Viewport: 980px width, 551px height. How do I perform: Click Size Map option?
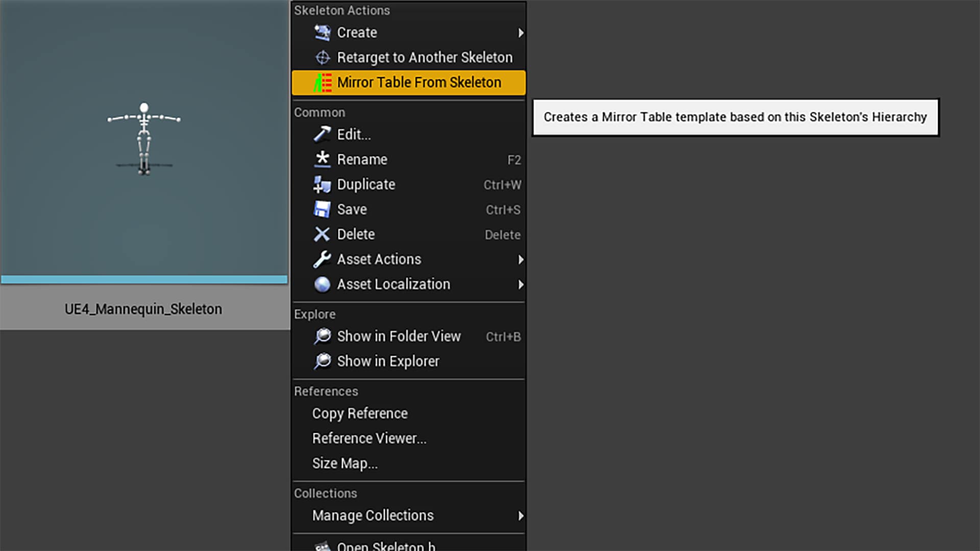point(345,463)
